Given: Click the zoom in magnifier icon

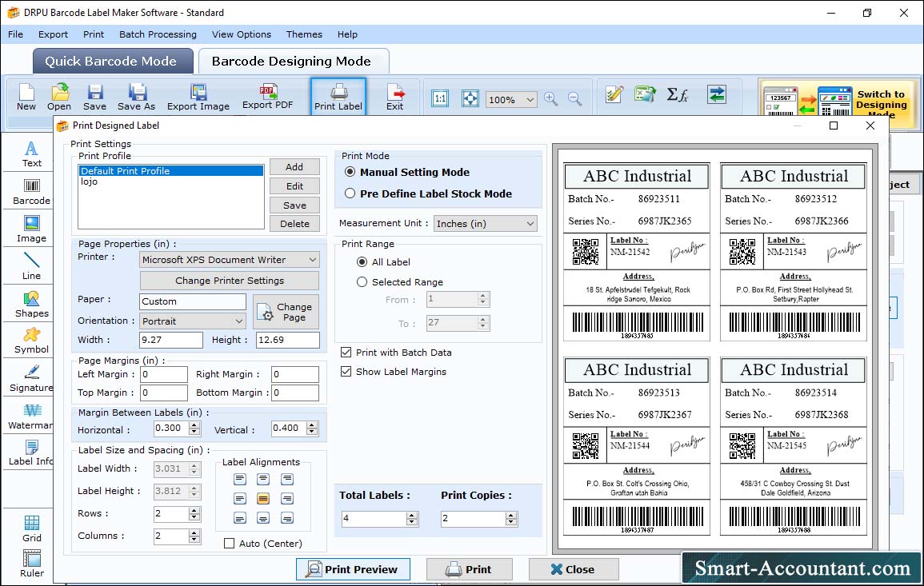Looking at the screenshot, I should click(x=551, y=98).
